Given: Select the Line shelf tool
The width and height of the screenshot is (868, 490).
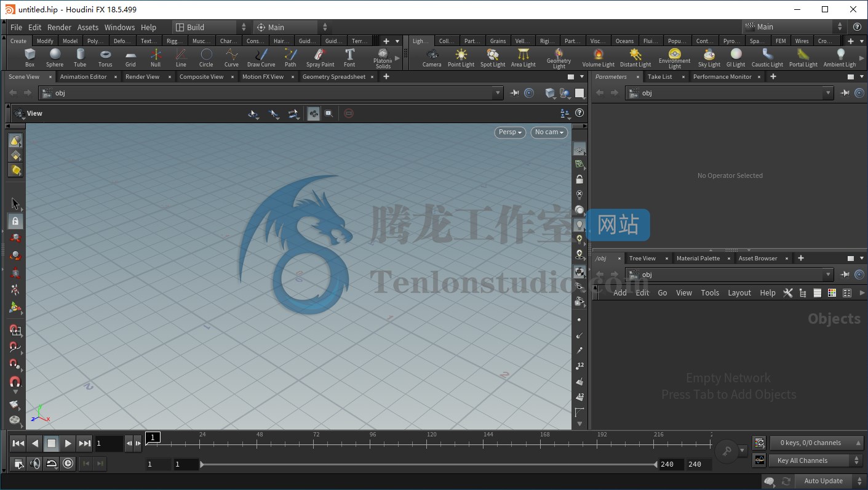Looking at the screenshot, I should click(181, 57).
